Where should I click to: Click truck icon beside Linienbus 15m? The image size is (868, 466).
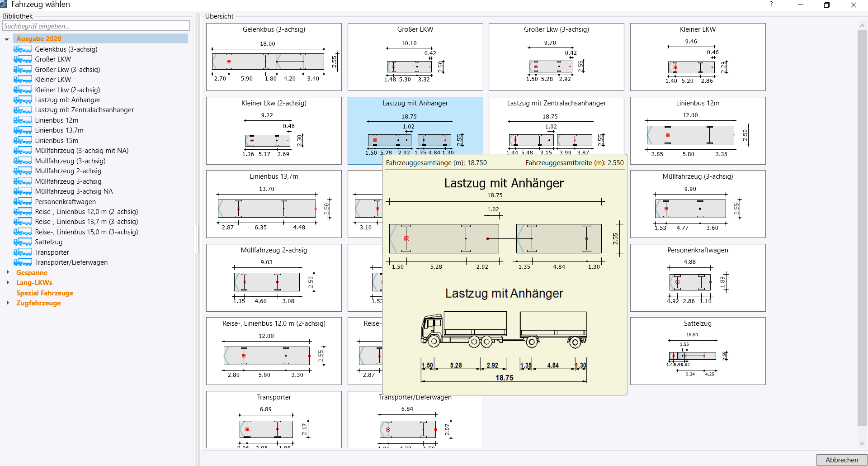(x=23, y=141)
